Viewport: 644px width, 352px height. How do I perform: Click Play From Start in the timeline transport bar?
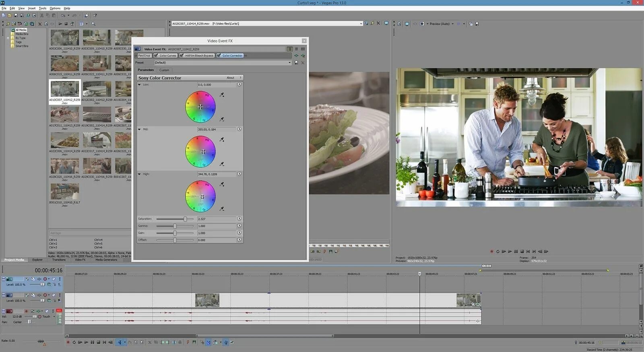point(80,342)
